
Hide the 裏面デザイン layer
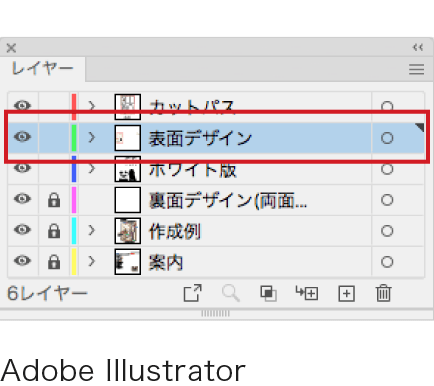pyautogui.click(x=22, y=199)
